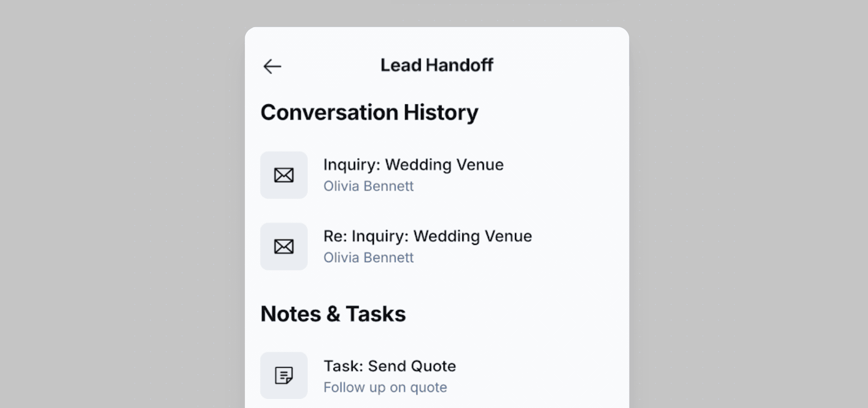Select the task note icon under Notes & Tasks
The height and width of the screenshot is (408, 868).
284,375
